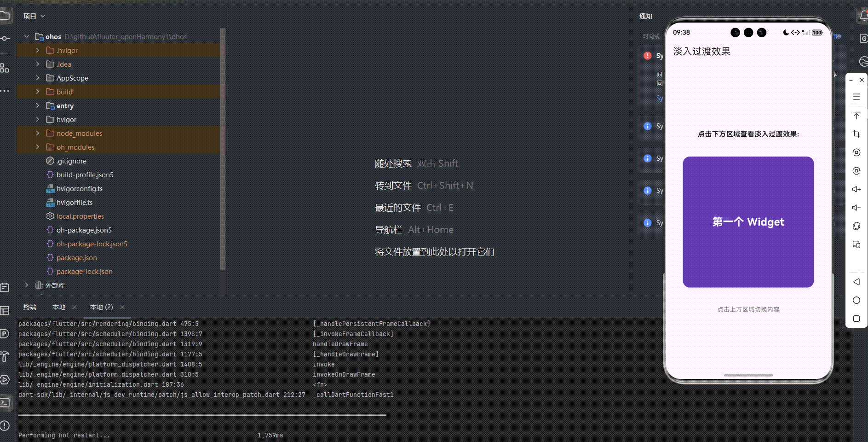The height and width of the screenshot is (442, 868).
Task: Open the Project tool window icon
Action: pyautogui.click(x=5, y=16)
